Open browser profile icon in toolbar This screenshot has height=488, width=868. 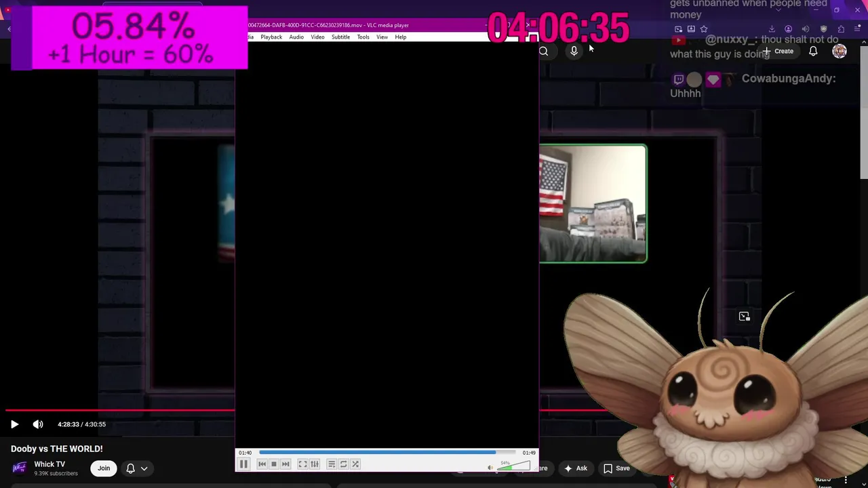[x=788, y=29]
